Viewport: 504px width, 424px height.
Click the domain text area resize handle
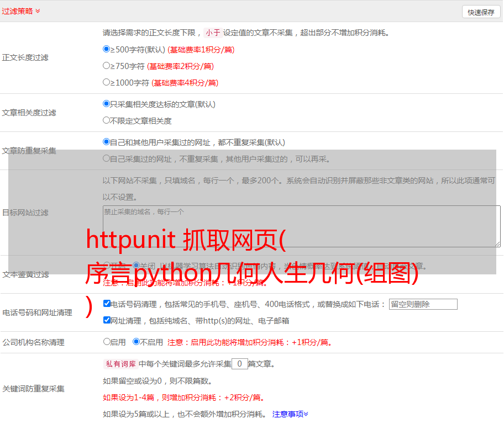(497, 244)
